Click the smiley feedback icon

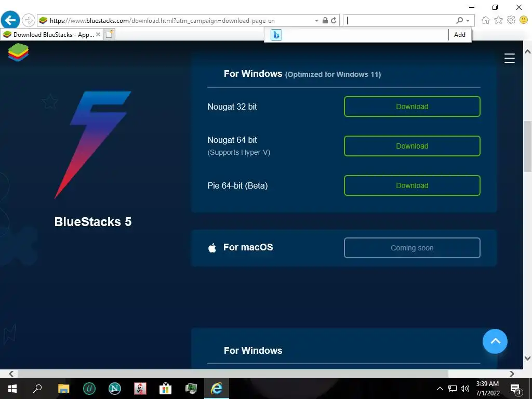[x=524, y=20]
